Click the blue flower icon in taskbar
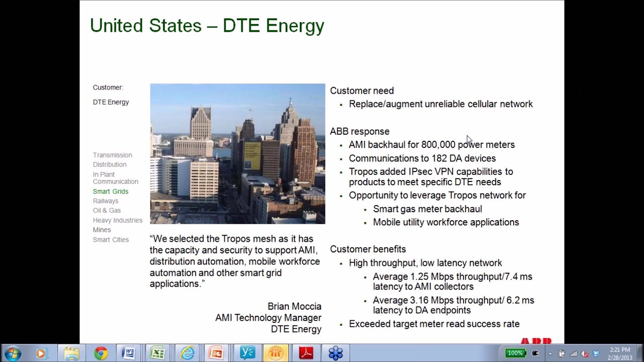644x362 pixels. 336,353
